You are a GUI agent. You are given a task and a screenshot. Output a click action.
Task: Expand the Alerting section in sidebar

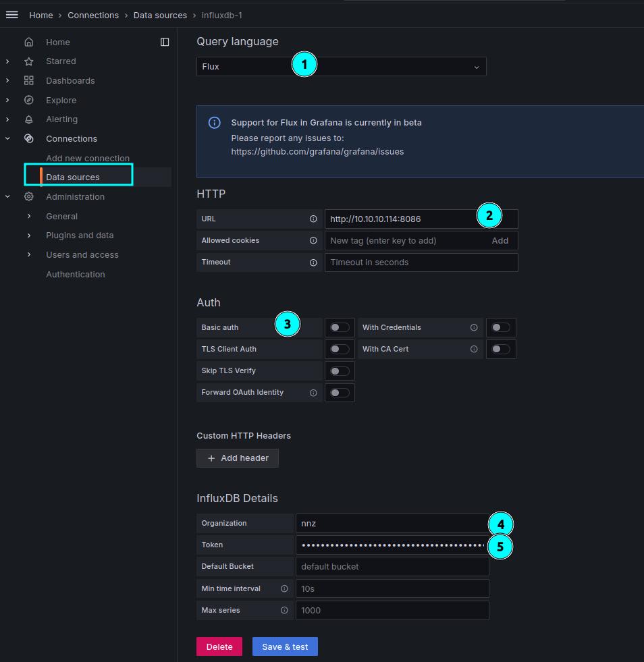pos(7,119)
